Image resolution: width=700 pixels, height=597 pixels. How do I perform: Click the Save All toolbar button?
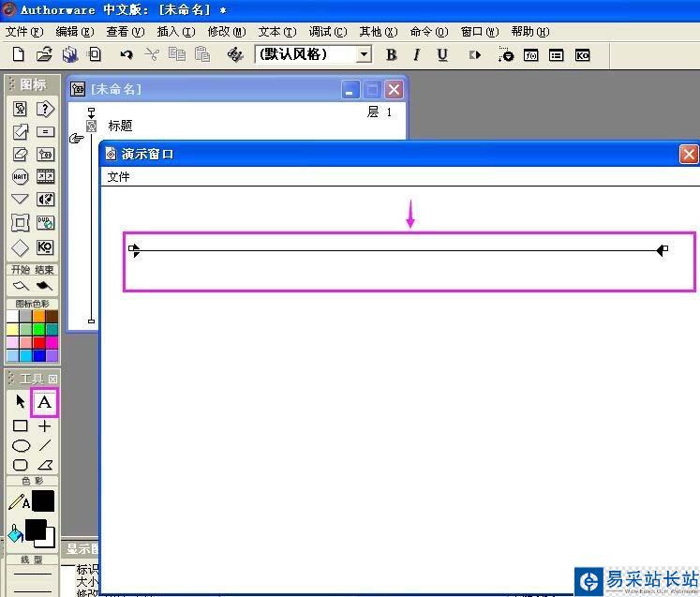click(x=69, y=55)
